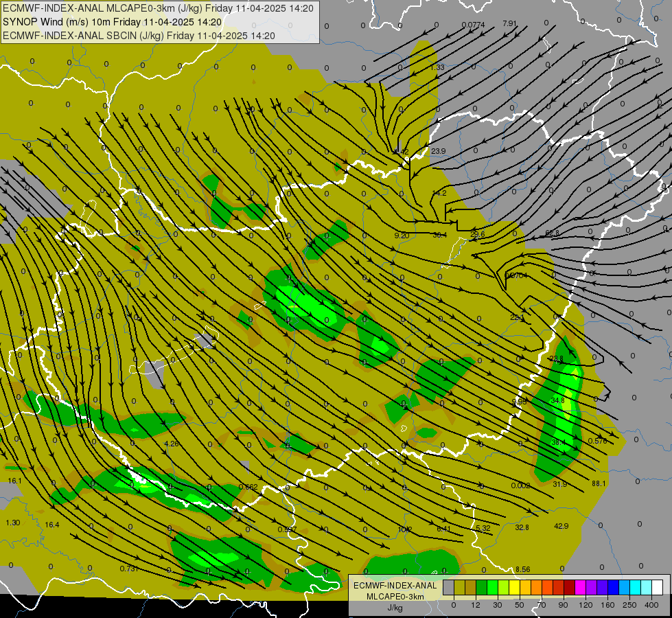This screenshot has height=618, width=672.
Task: Click the legend scale label 90
Action: (563, 605)
